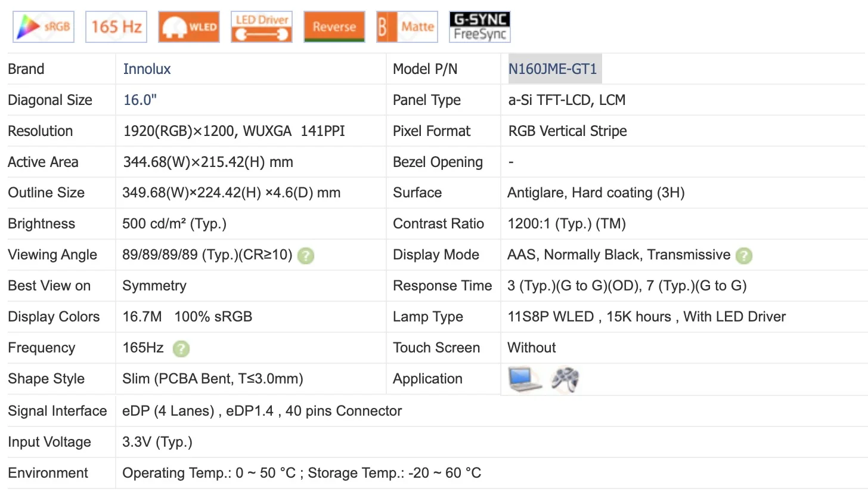
Task: Click the surface value Antiglare, Hard coating (3H)
Action: click(596, 193)
